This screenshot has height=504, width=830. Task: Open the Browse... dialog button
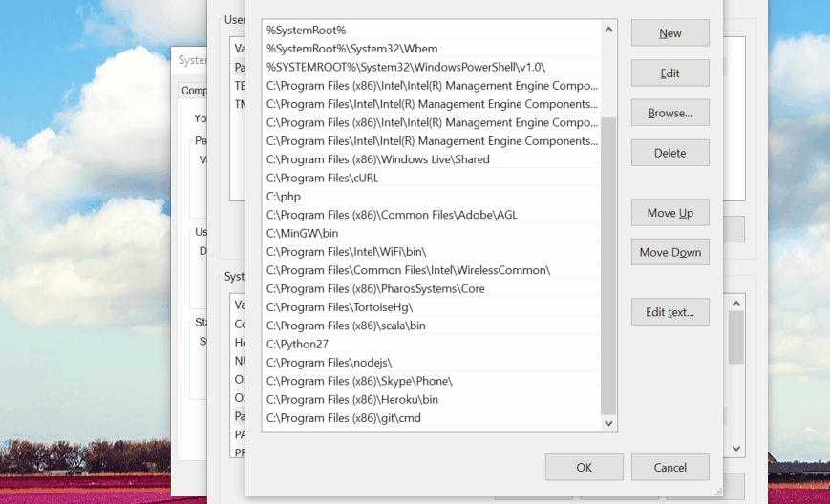tap(670, 113)
